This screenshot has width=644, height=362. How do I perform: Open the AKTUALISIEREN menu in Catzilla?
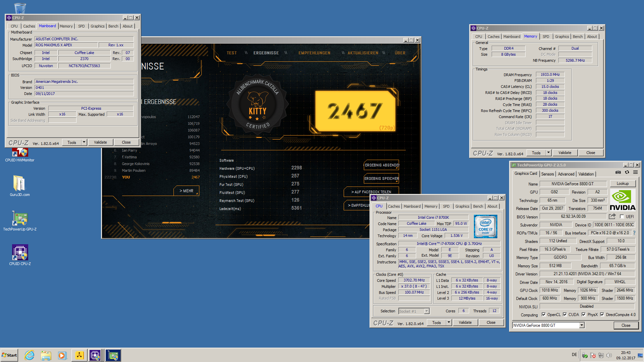(363, 53)
